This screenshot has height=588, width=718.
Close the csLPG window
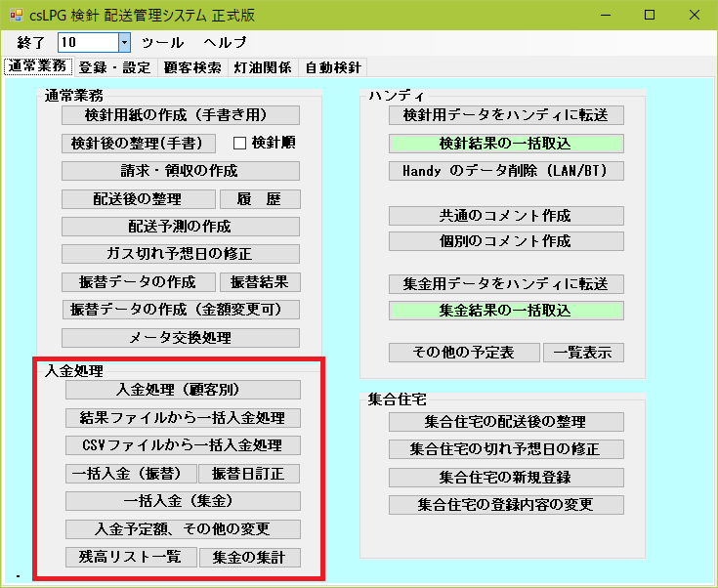click(695, 15)
